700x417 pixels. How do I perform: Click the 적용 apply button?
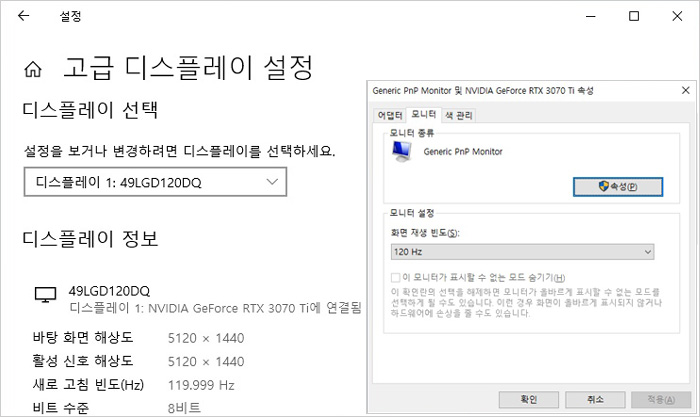[654, 399]
